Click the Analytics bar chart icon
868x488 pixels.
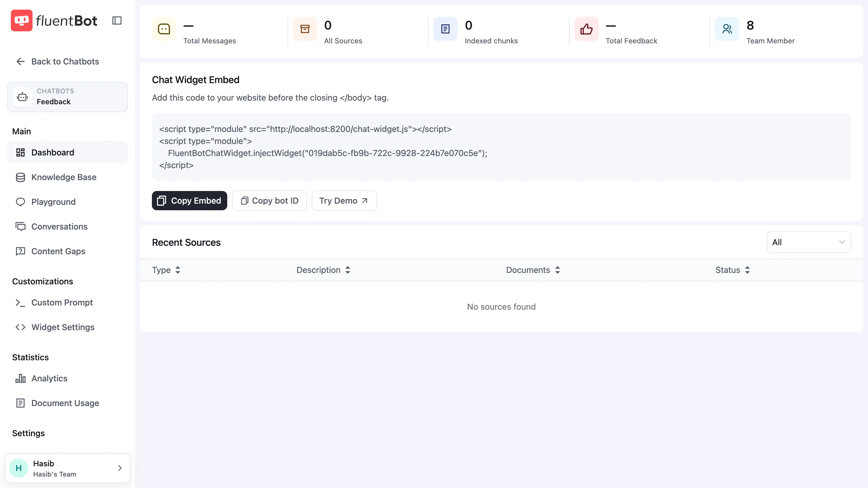pyautogui.click(x=20, y=378)
